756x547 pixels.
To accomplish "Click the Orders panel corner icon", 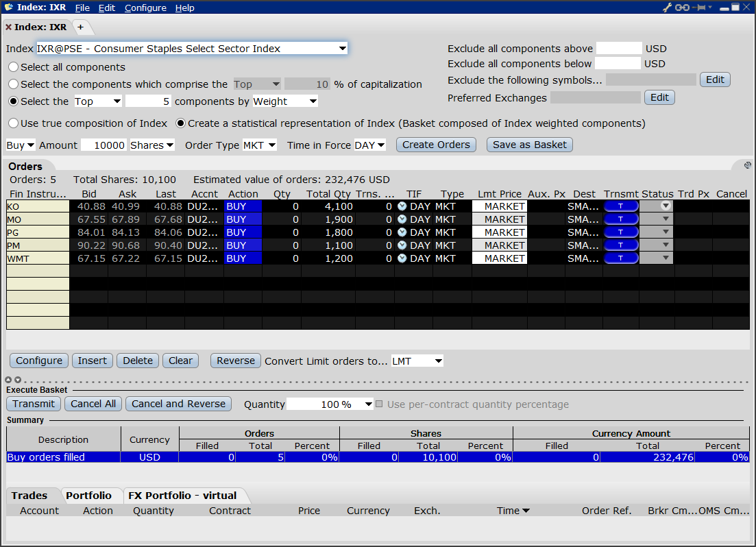I will [747, 165].
